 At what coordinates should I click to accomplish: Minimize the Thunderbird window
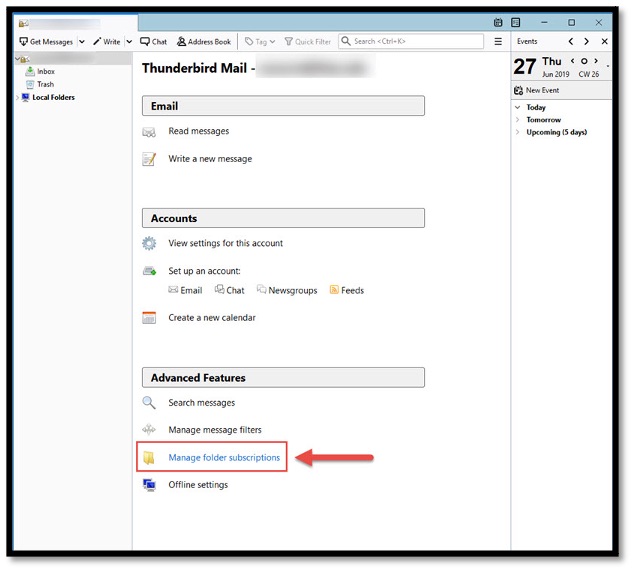click(x=544, y=23)
